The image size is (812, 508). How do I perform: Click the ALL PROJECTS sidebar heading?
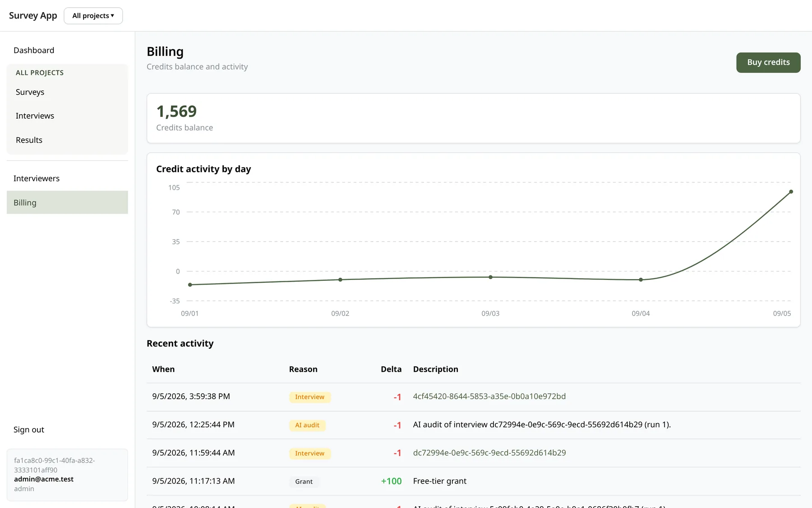[x=40, y=73]
